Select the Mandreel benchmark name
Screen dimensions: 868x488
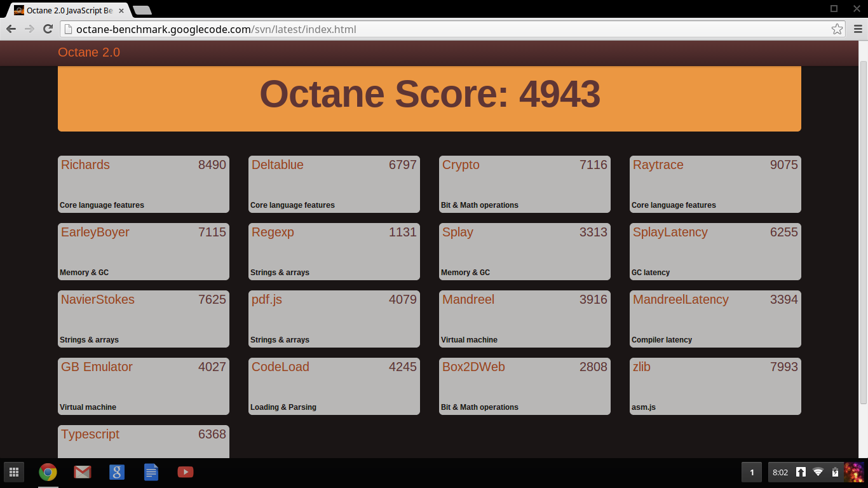(468, 299)
